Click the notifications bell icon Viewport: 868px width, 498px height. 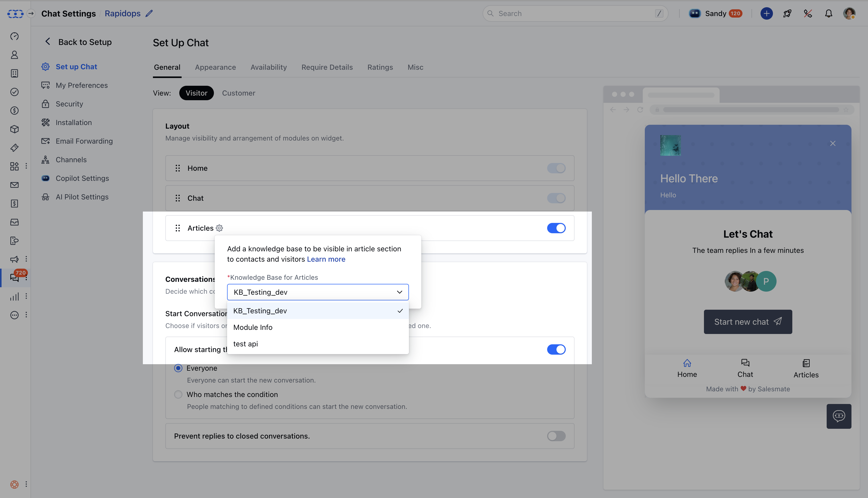pyautogui.click(x=828, y=13)
